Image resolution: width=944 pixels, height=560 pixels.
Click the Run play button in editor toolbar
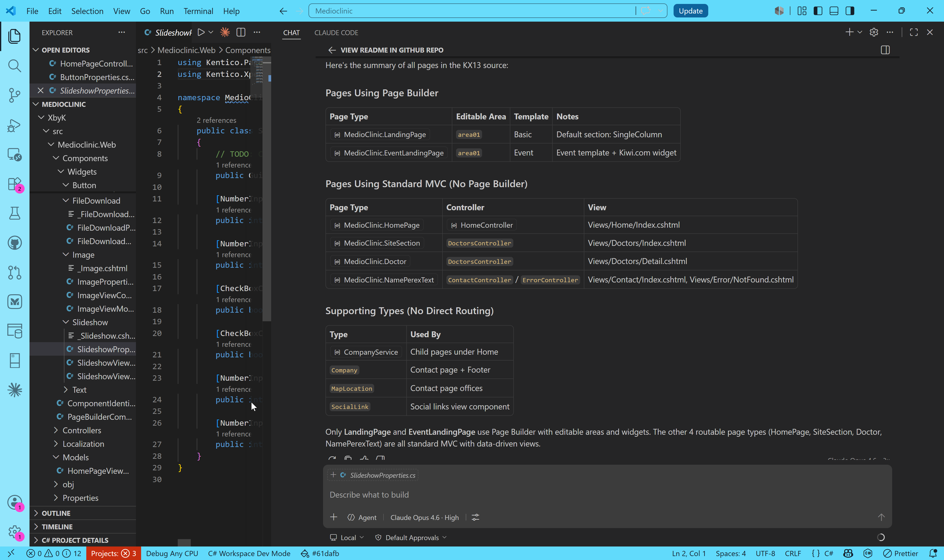pyautogui.click(x=201, y=32)
